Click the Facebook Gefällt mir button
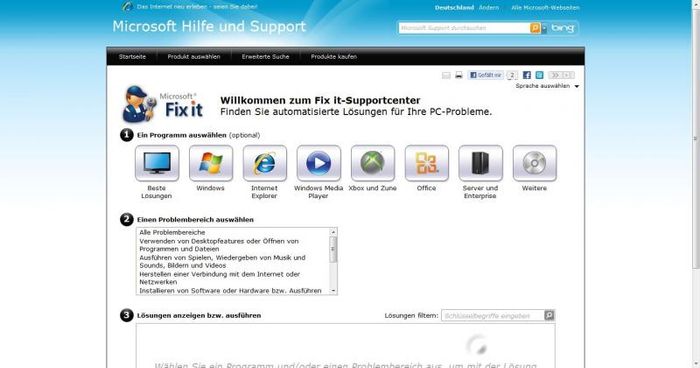Image resolution: width=700 pixels, height=368 pixels. point(485,75)
